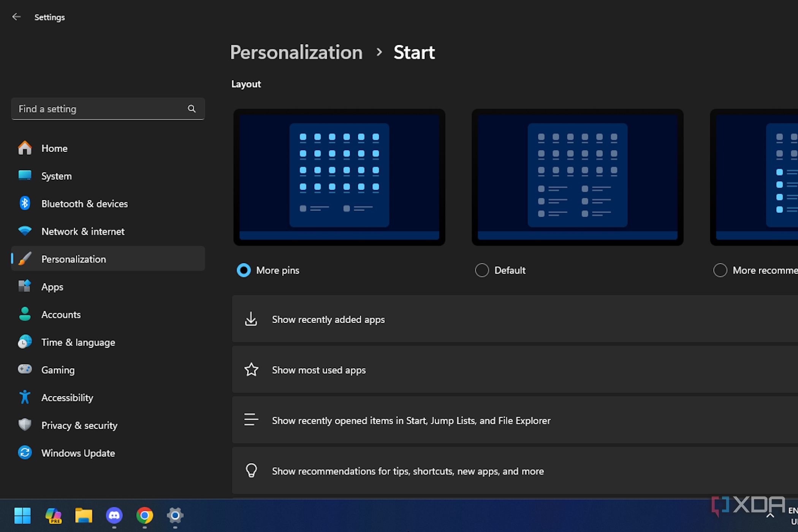Image resolution: width=798 pixels, height=532 pixels.
Task: Click the System monitor icon
Action: (25, 175)
